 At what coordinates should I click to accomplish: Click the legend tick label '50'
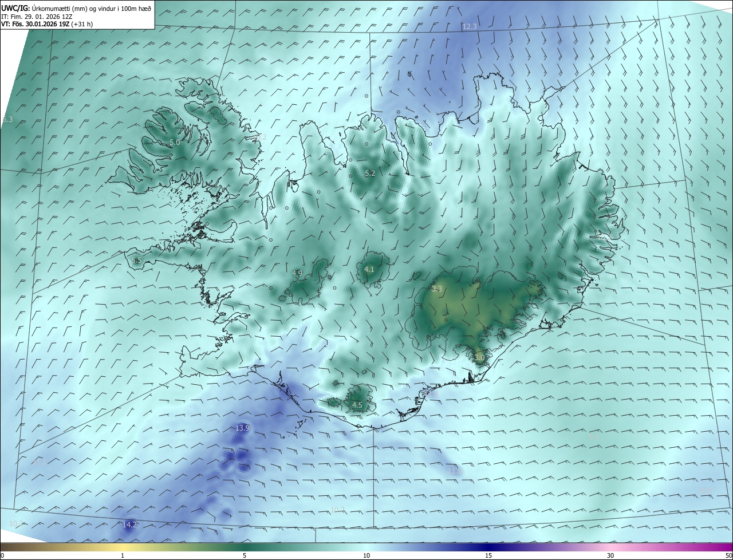click(728, 555)
